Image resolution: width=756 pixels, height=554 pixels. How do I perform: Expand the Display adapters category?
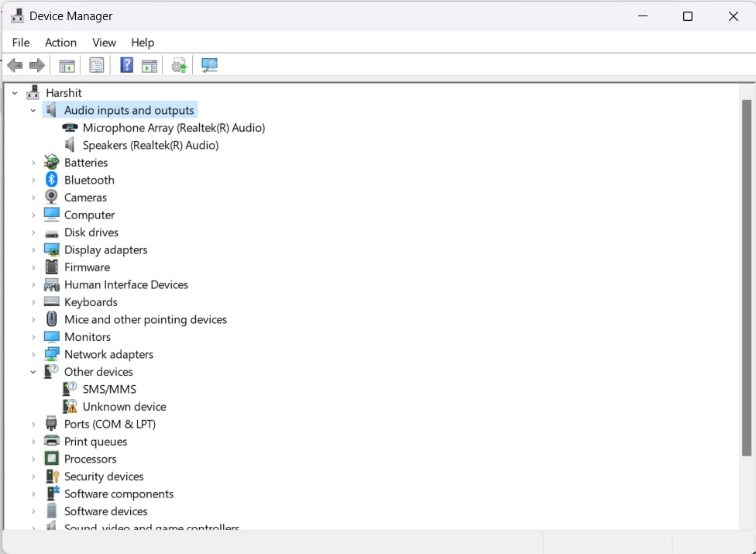(33, 250)
